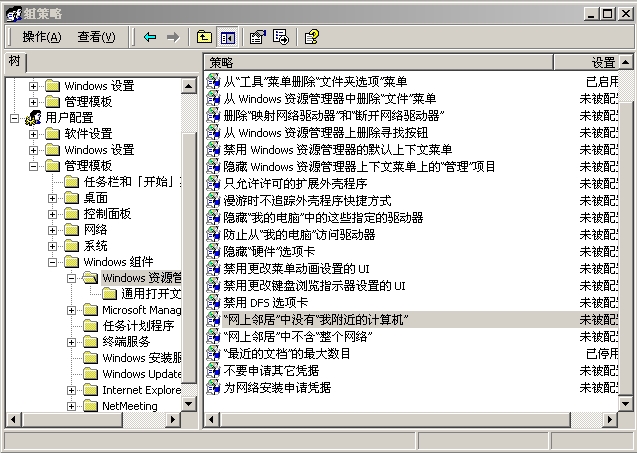Click tree pane horizontal scroll right arrow
This screenshot has width=637, height=453.
click(173, 419)
